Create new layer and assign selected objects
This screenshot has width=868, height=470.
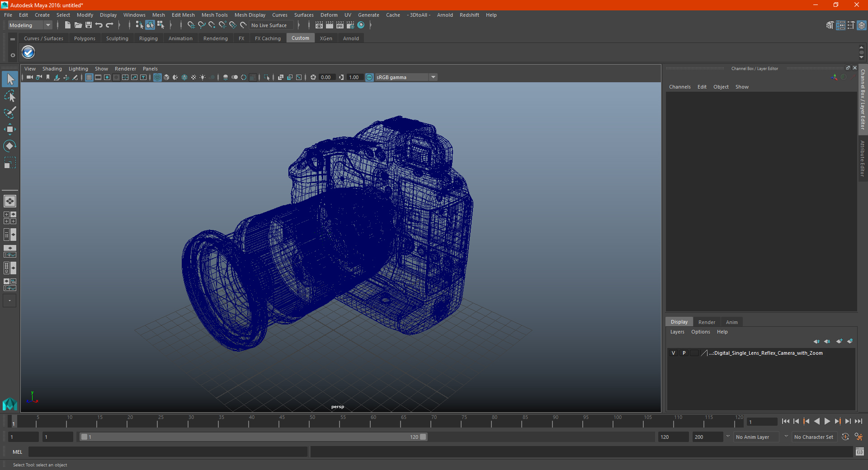[850, 341]
